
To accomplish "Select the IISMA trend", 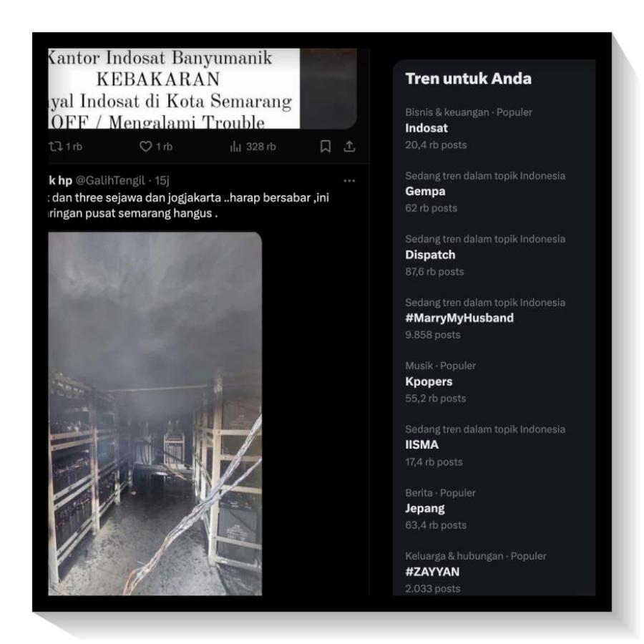I will pyautogui.click(x=494, y=445).
